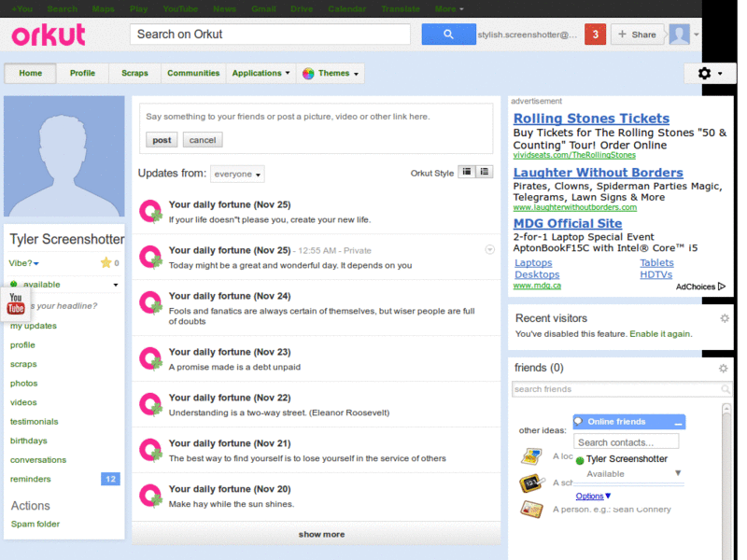747x560 pixels.
Task: Click the person idea card icon
Action: [x=531, y=509]
